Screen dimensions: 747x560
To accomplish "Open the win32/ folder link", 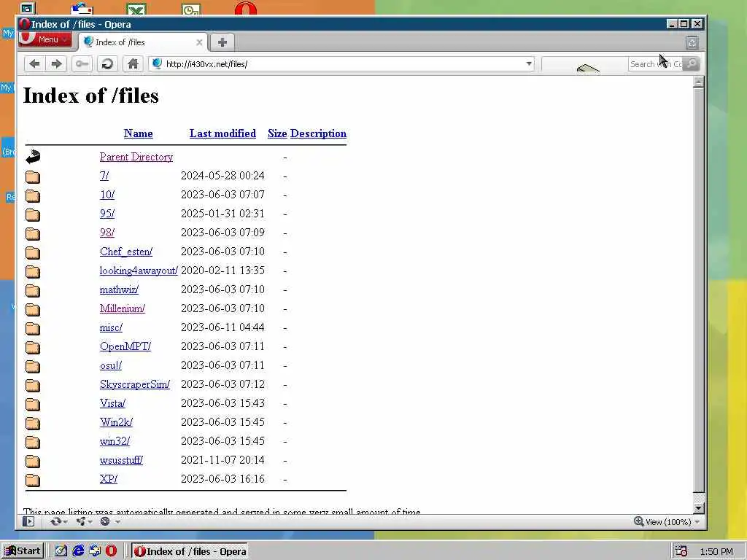I will tap(115, 441).
